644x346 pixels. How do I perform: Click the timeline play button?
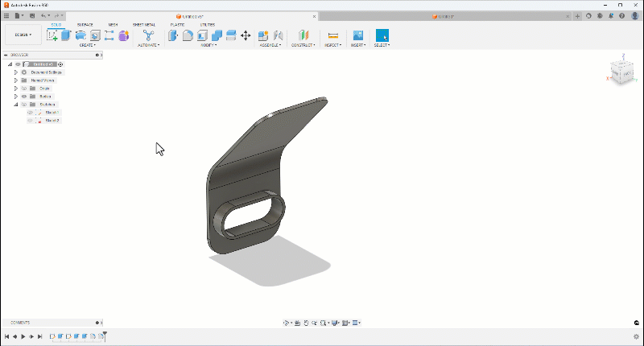[x=23, y=336]
